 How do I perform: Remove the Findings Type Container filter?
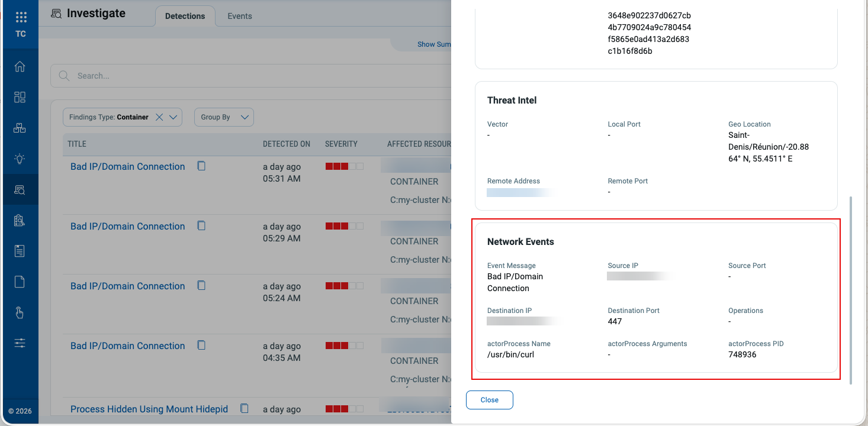point(159,117)
